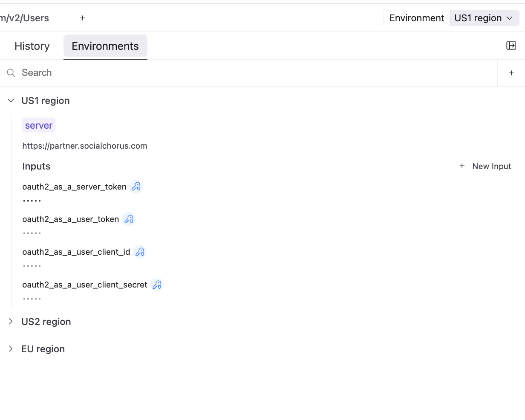Expand the EU region section
The image size is (525, 420).
pyautogui.click(x=11, y=349)
